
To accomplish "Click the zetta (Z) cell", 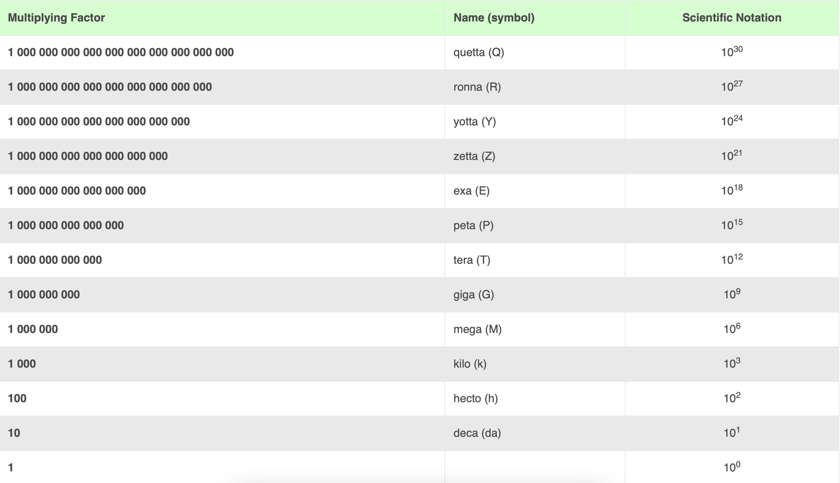I will coord(474,156).
